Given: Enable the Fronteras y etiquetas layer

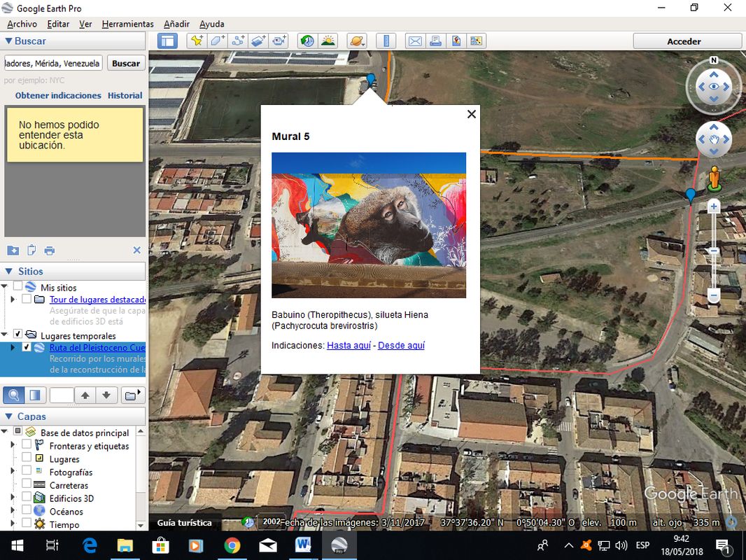Looking at the screenshot, I should point(27,444).
